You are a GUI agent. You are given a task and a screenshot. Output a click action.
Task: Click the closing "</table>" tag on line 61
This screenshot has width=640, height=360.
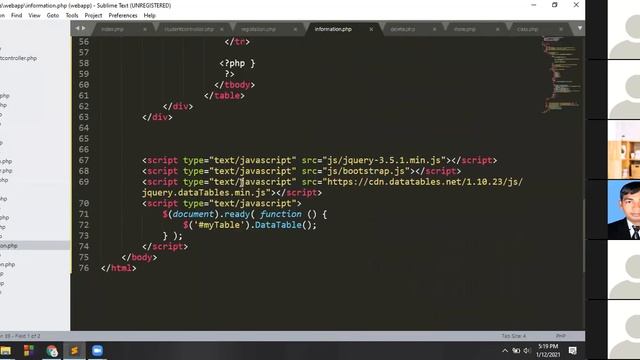tap(224, 96)
